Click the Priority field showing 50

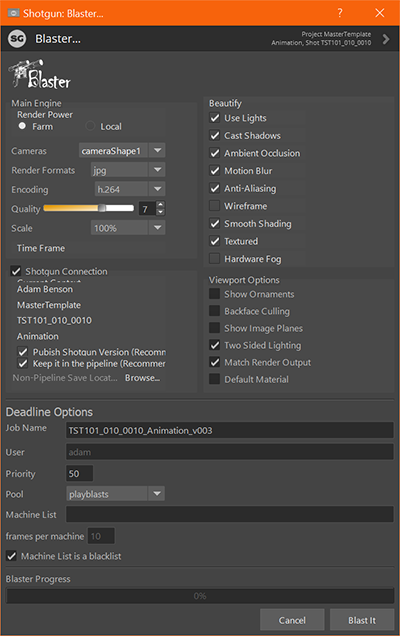(80, 473)
